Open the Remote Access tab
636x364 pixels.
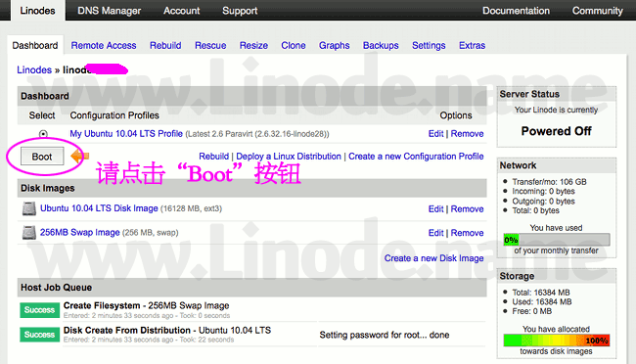click(104, 45)
